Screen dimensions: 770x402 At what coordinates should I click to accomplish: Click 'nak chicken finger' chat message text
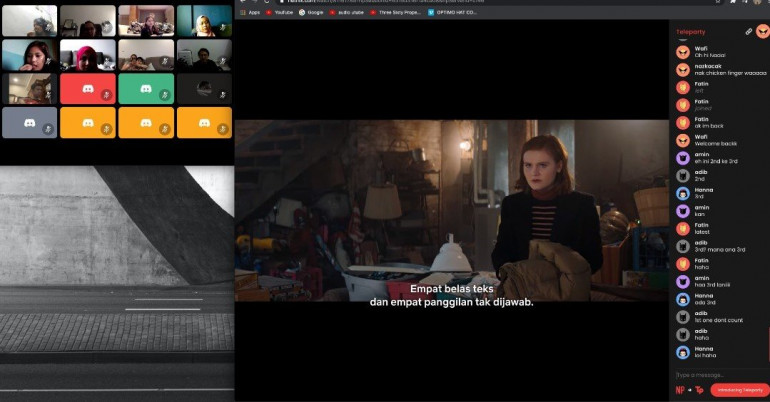pos(730,73)
